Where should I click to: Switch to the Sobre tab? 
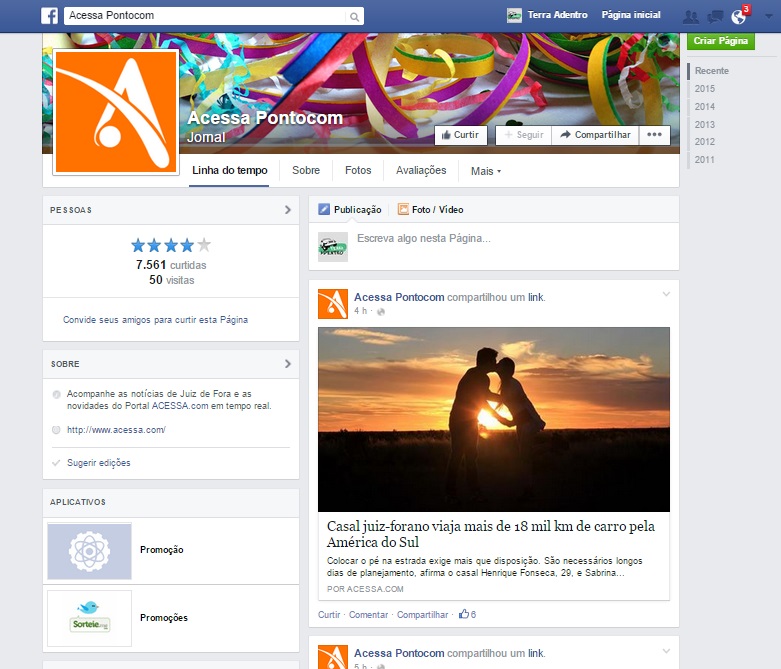coord(306,170)
